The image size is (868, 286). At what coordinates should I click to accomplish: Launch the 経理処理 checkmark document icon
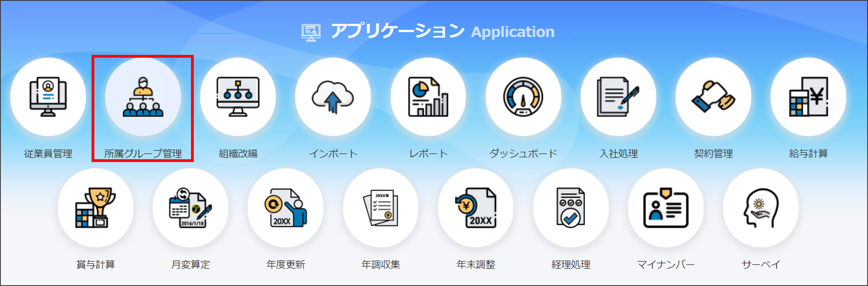pos(571,208)
